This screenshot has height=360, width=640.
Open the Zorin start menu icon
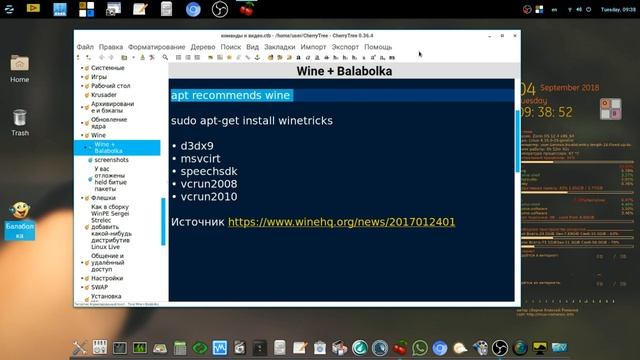9,9
